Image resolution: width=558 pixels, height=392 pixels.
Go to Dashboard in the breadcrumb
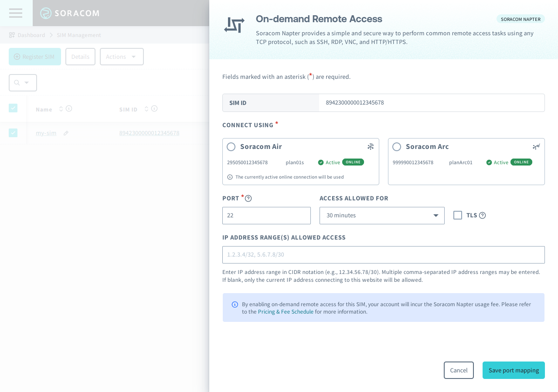pyautogui.click(x=31, y=35)
